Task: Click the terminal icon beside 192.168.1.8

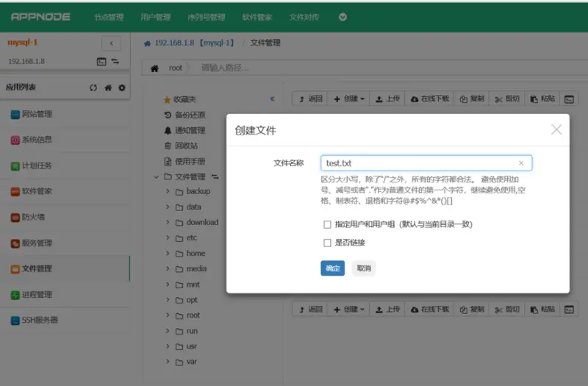Action: click(x=101, y=62)
